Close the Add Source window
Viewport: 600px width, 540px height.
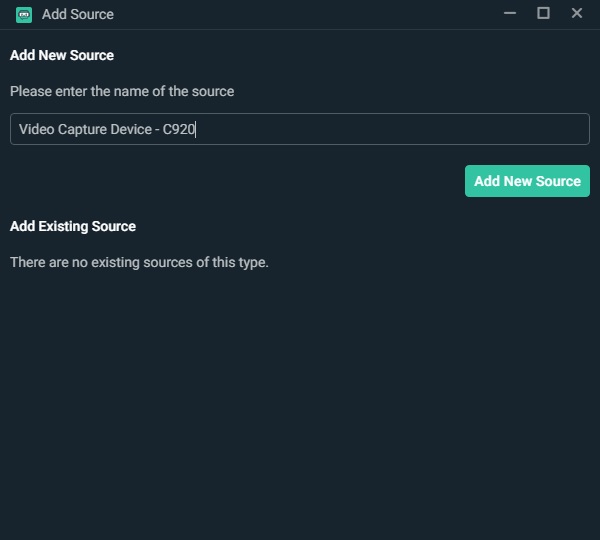577,13
